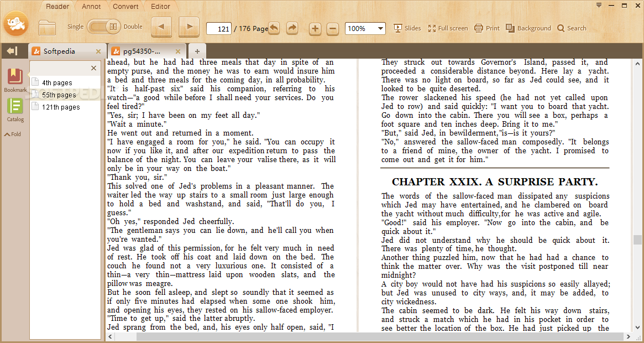The image size is (644, 343).
Task: Click the CHAPTER XXIX. A SURPRISE PARTY heading
Action: click(495, 182)
